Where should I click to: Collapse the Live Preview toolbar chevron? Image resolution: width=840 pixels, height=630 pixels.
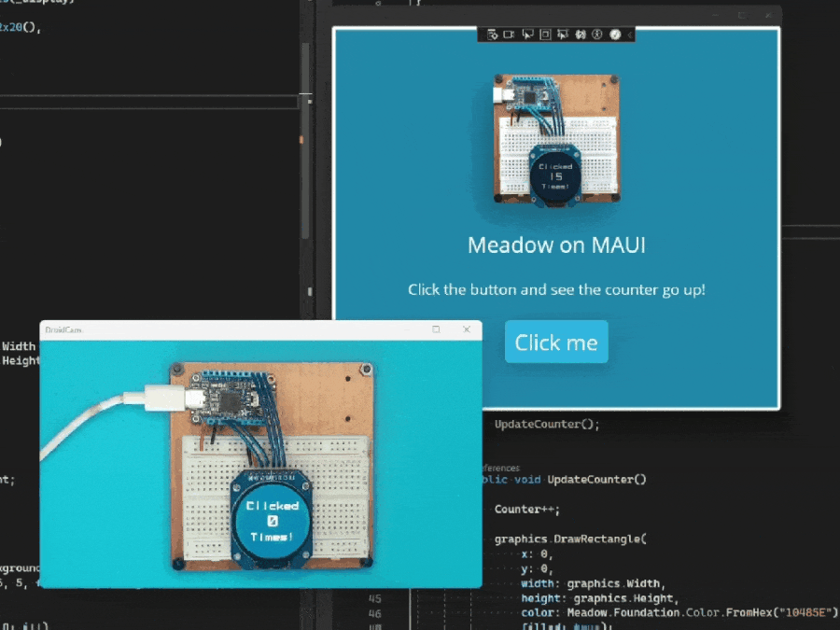(x=631, y=34)
